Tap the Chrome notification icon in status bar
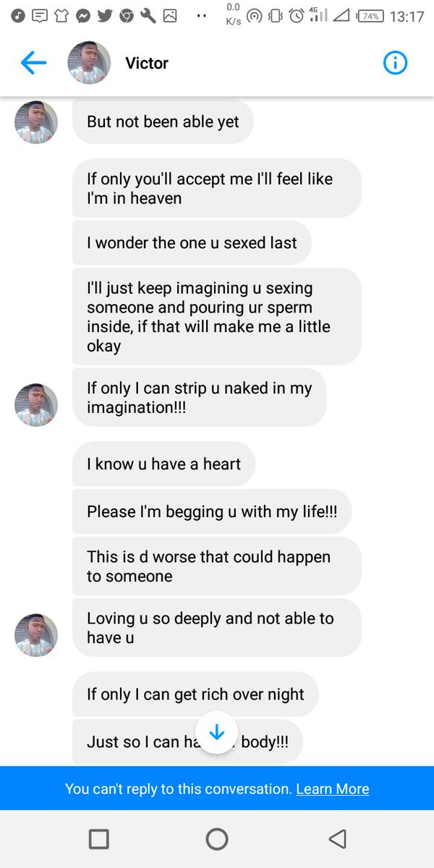This screenshot has width=434, height=868. (x=126, y=15)
